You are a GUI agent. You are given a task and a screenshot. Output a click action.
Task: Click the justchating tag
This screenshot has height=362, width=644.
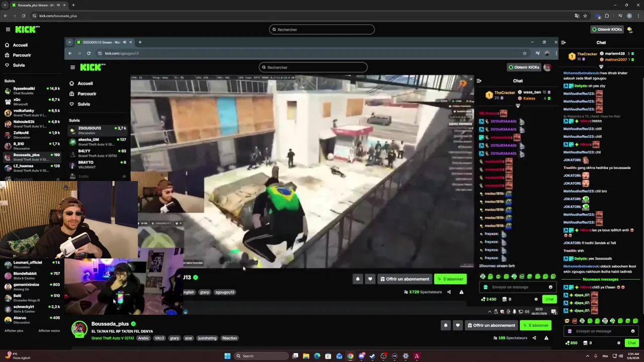(x=207, y=338)
